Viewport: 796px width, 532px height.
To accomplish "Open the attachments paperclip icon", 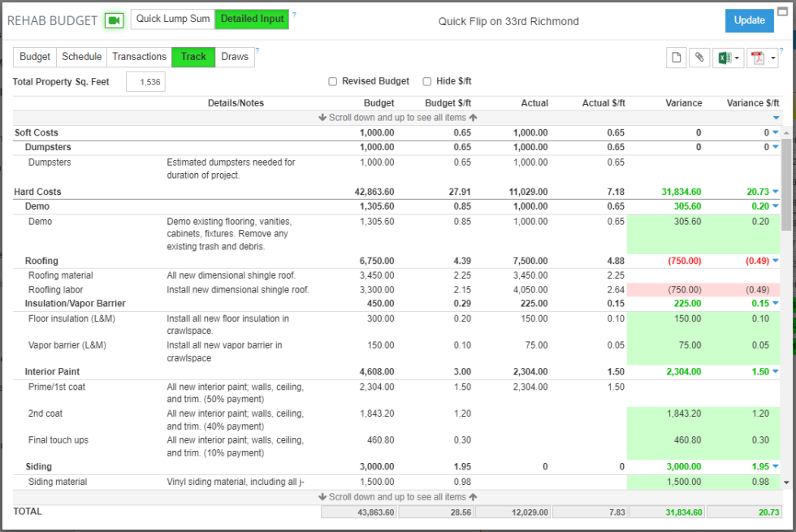I will (x=699, y=57).
